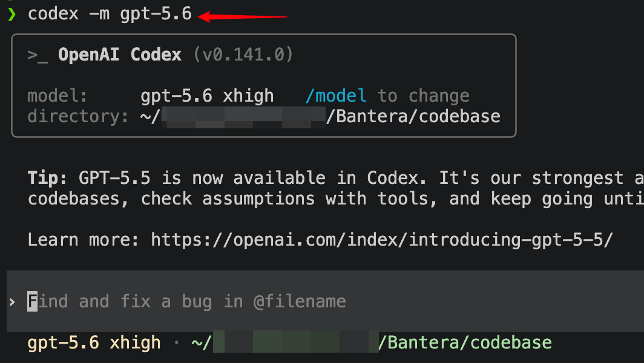Click 'gpt-5.6 xhigh' value in the info box
Viewport: 644px width, 363px height.
pos(207,96)
